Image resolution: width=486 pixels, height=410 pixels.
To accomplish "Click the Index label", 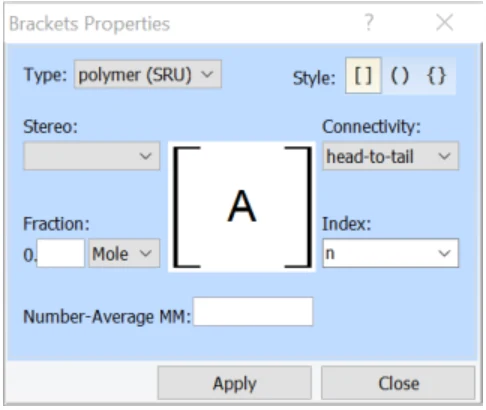I will (346, 224).
